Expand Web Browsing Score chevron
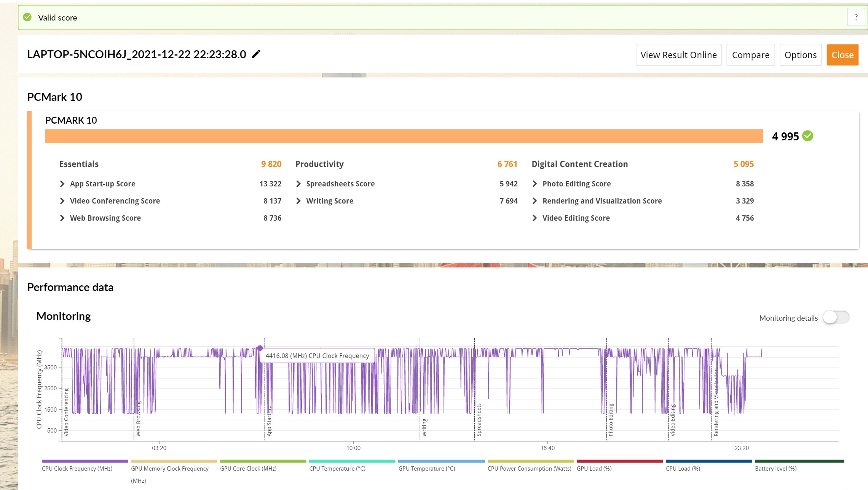Screen dimensions: 868x490 [x=62, y=218]
